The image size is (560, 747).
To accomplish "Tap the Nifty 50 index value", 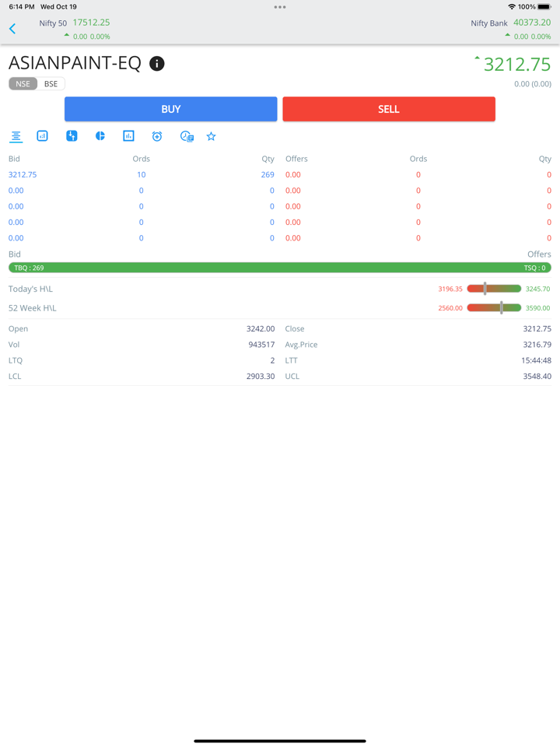I will pos(91,23).
